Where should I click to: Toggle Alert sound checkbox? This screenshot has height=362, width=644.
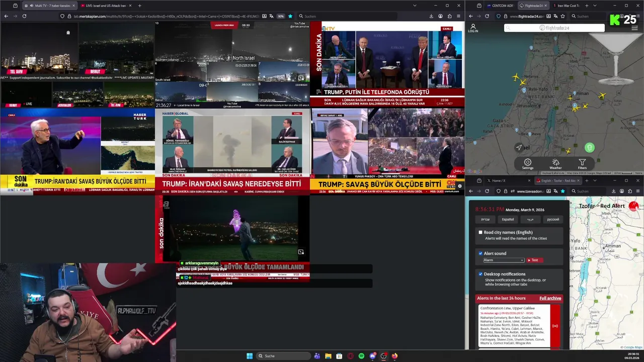coord(480,253)
